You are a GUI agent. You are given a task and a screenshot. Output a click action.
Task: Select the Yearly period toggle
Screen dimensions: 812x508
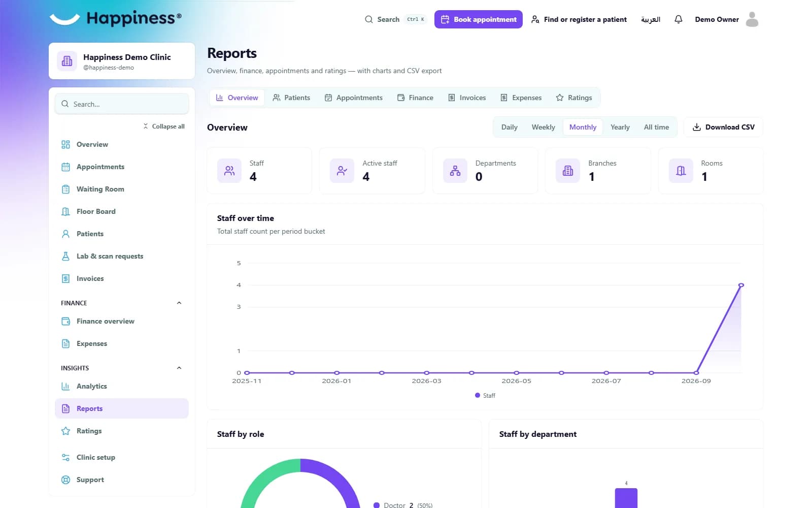pos(620,127)
